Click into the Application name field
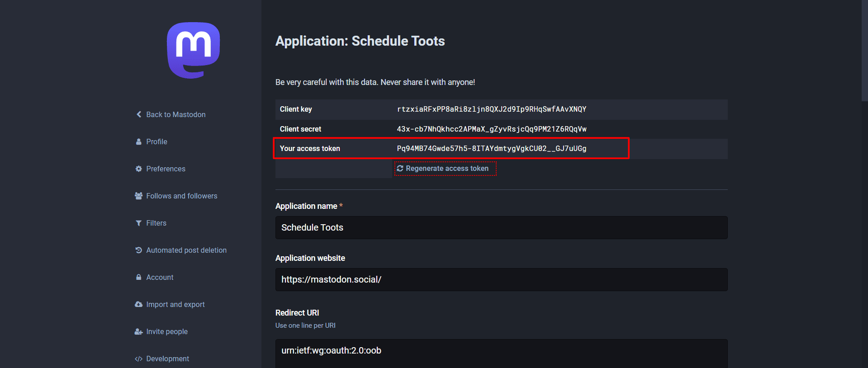Viewport: 868px width, 368px height. tap(501, 227)
